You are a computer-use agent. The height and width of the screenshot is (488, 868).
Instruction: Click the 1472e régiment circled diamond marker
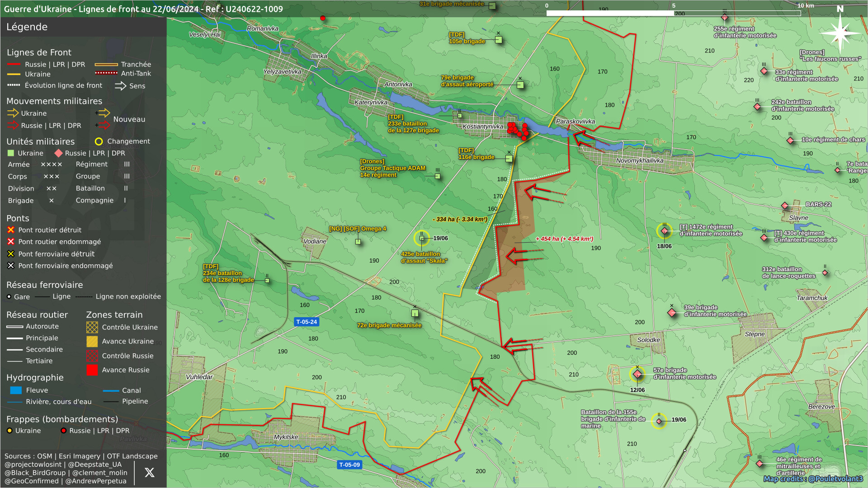[x=664, y=231]
